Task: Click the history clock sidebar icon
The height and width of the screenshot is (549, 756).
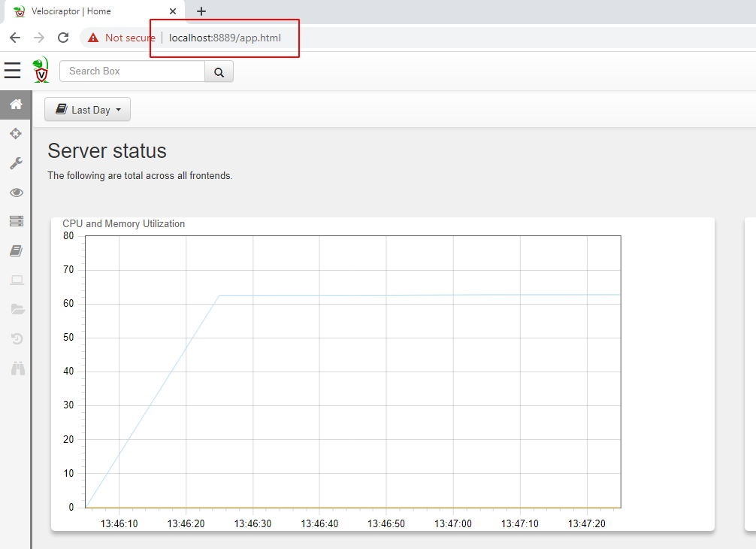Action: coord(16,338)
